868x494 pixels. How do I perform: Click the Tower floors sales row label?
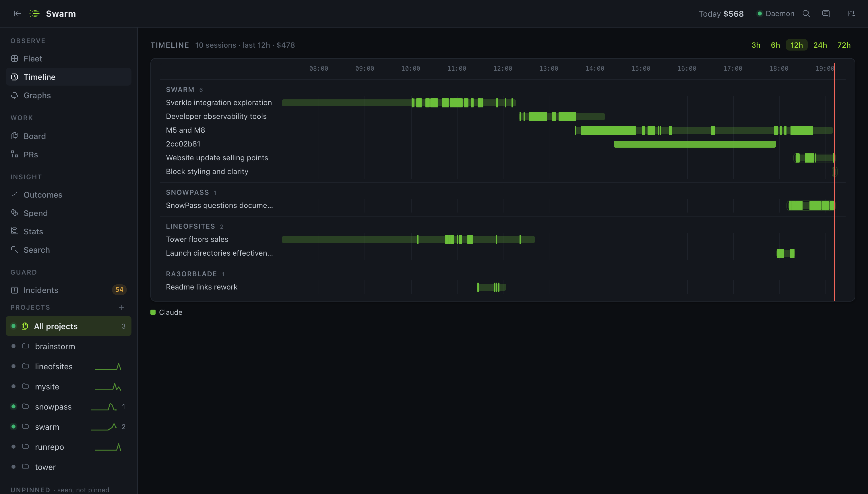[197, 239]
